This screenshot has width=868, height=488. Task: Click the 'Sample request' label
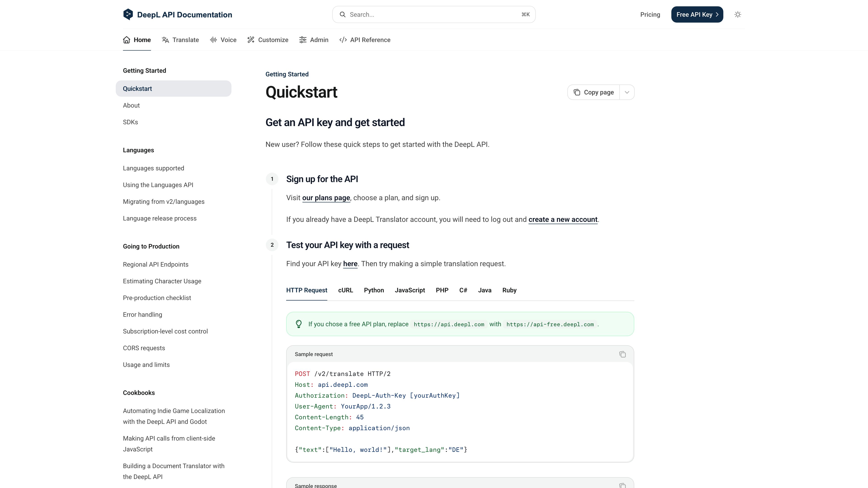tap(313, 354)
